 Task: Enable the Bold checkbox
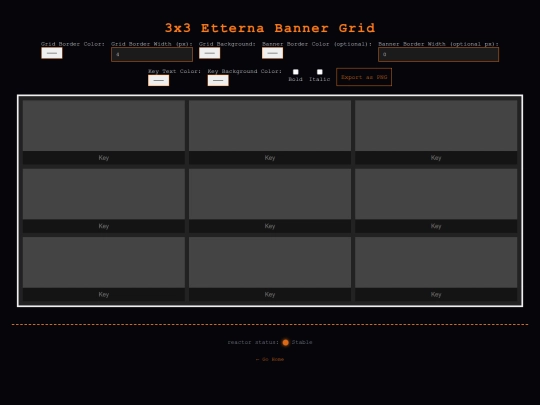(295, 72)
